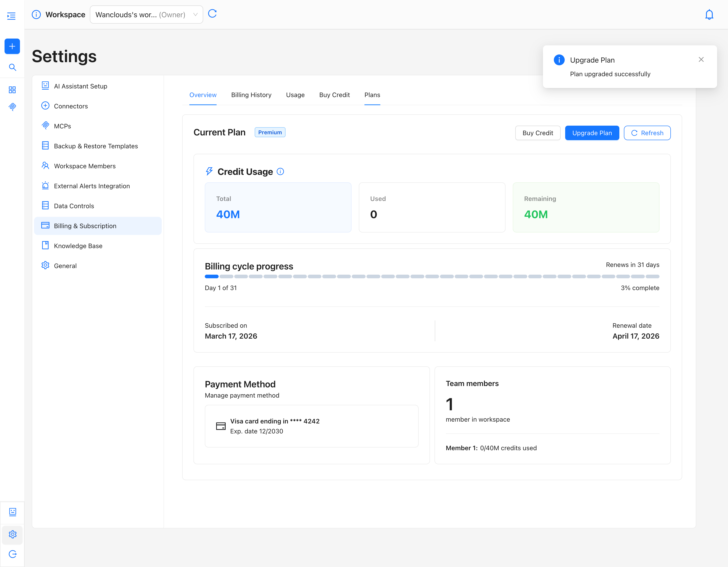Screen dimensions: 728x567
Task: Click the billing cycle progress bar
Action: click(x=432, y=276)
